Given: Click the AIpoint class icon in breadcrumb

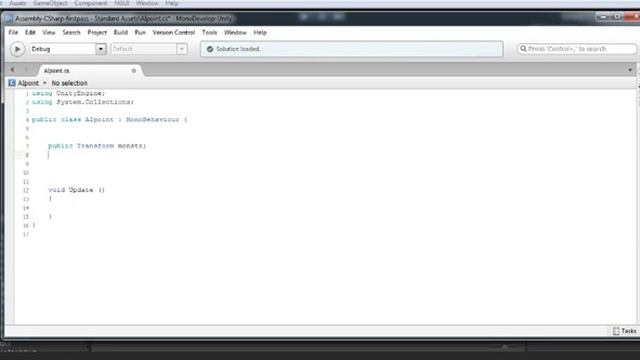Looking at the screenshot, I should coord(12,83).
